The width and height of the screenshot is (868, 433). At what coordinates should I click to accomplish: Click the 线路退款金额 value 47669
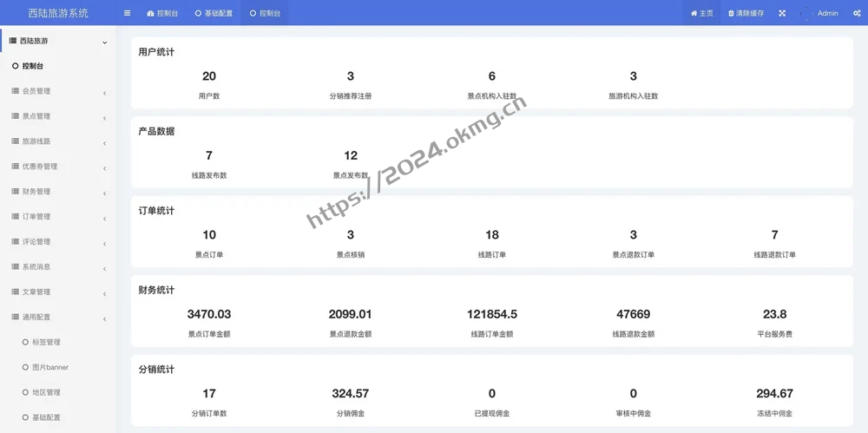pos(634,314)
